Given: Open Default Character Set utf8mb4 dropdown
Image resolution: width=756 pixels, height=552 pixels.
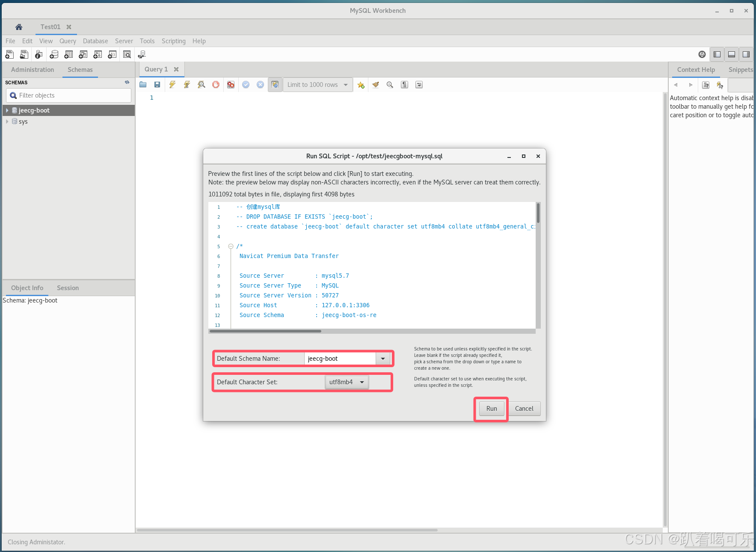Looking at the screenshot, I should point(347,382).
